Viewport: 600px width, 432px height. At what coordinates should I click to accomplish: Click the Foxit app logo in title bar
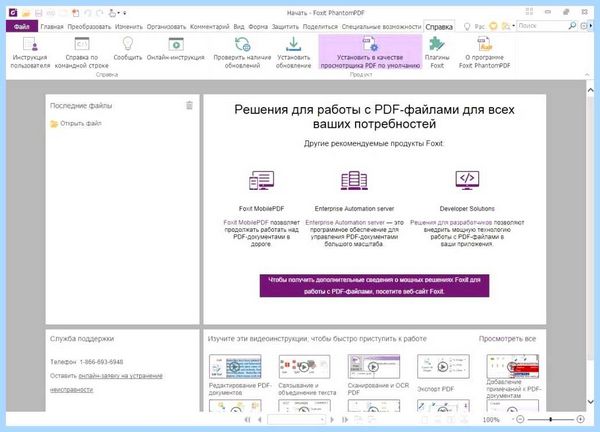[13, 13]
